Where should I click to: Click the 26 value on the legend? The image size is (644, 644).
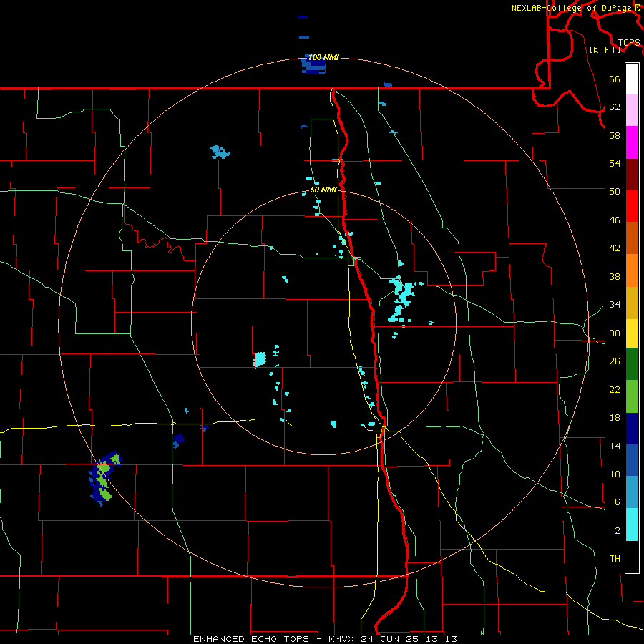click(615, 361)
